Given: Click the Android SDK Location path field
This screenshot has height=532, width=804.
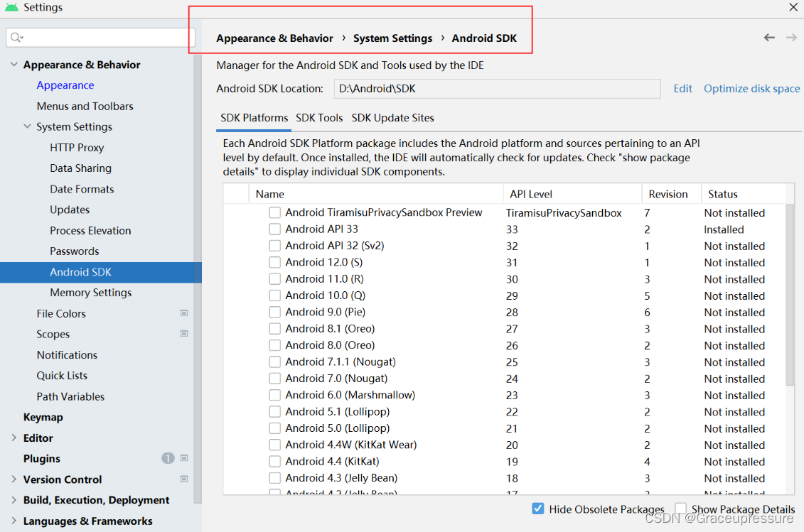Looking at the screenshot, I should point(497,89).
